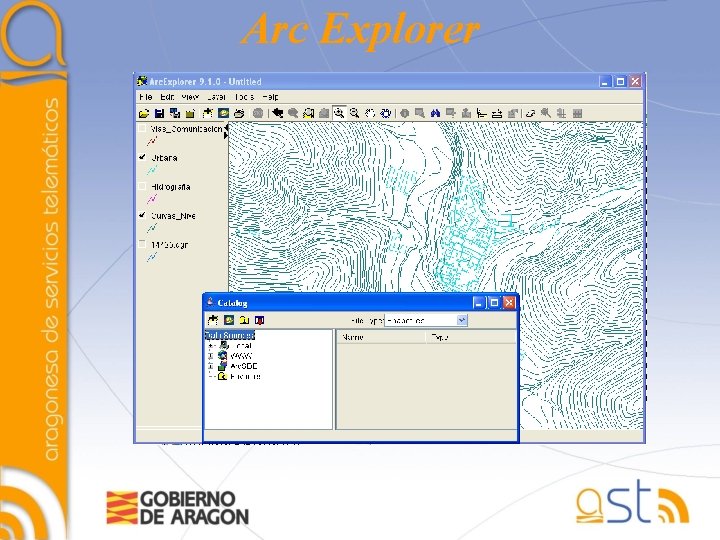The height and width of the screenshot is (540, 720).
Task: Click the Vías_Comunicación red line symbol
Action: [x=152, y=141]
